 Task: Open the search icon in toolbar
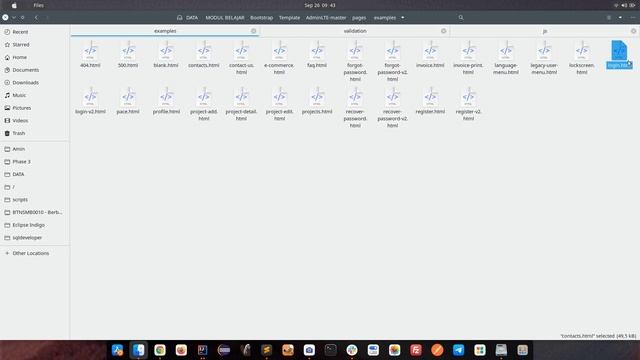(x=461, y=18)
